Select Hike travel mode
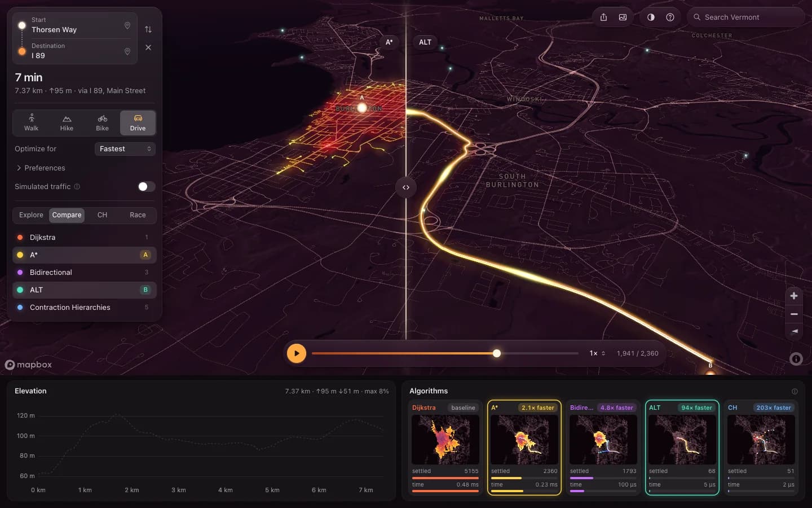Image resolution: width=812 pixels, height=508 pixels. point(67,122)
